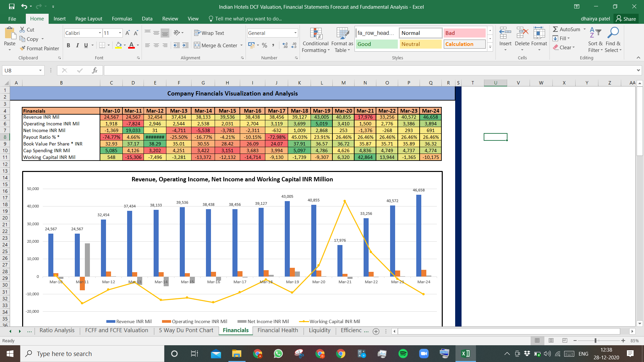Click the Clear button
The width and height of the screenshot is (644, 362).
tap(564, 47)
